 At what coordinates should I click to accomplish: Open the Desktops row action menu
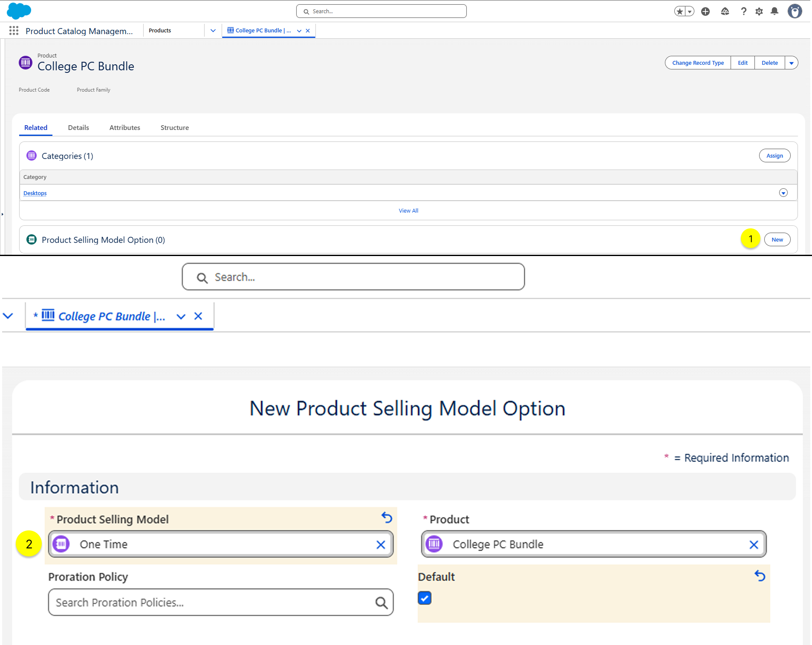(x=783, y=193)
